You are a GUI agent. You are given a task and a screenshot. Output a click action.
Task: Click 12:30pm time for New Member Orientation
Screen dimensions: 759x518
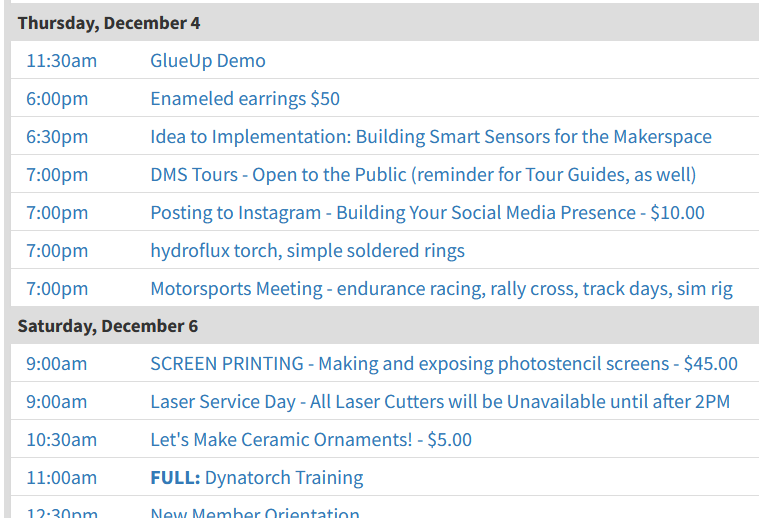61,512
